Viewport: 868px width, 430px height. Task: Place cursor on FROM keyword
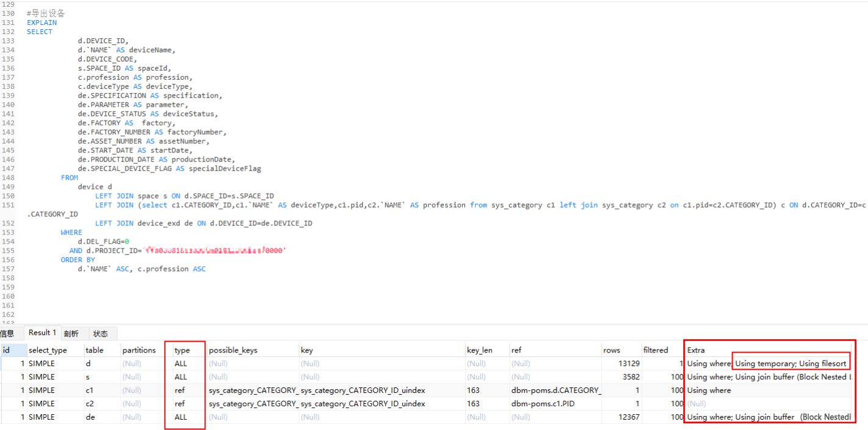click(x=69, y=178)
